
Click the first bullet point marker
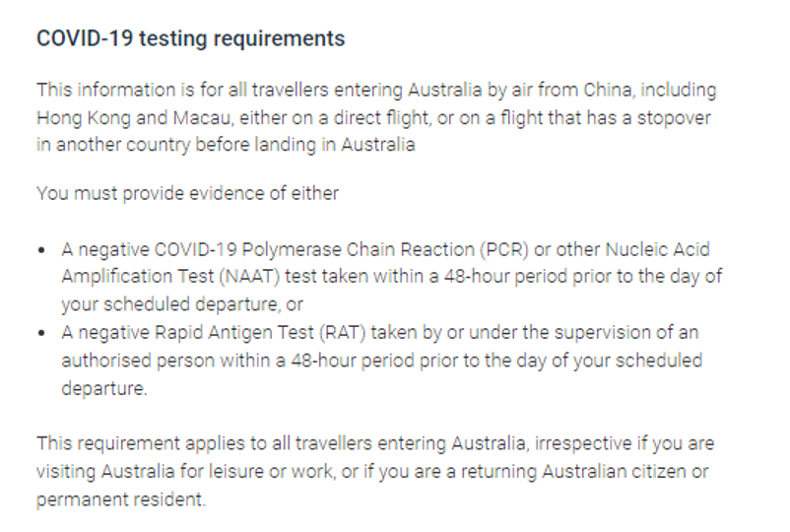pos(40,250)
